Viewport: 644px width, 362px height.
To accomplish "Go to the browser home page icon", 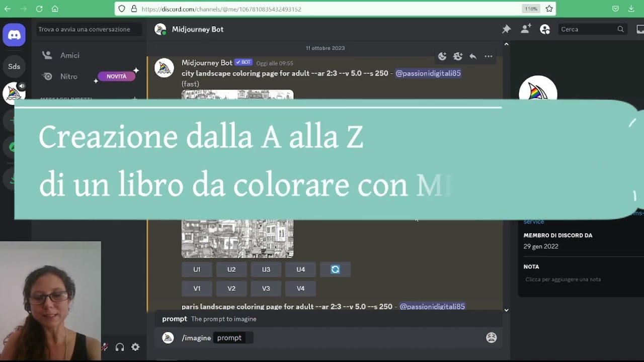I will 55,9.
